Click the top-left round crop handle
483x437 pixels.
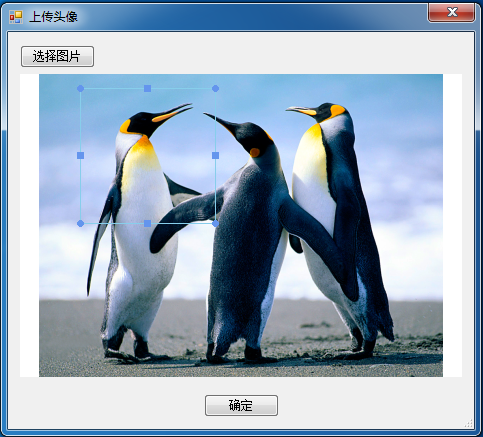[80, 88]
